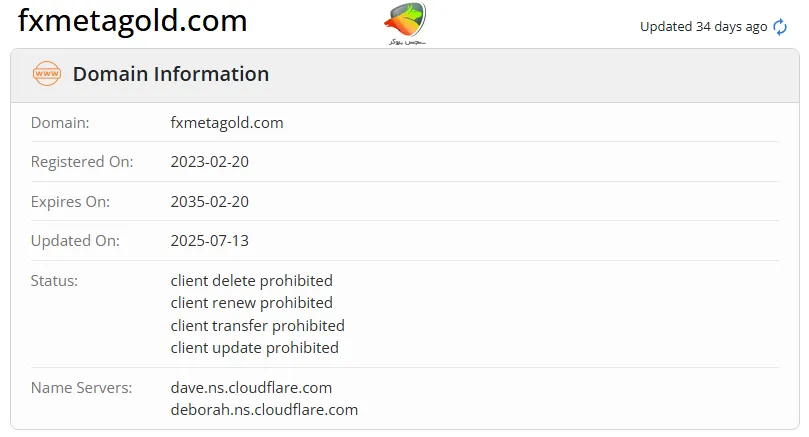Click the Registered On date 2023-02-20
Image resolution: width=809 pixels, height=437 pixels.
point(210,162)
